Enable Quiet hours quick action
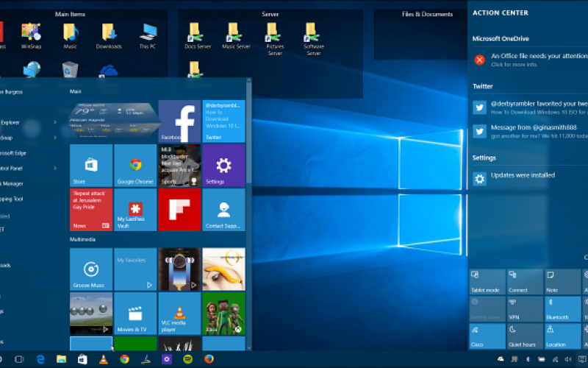Image resolution: width=588 pixels, height=368 pixels. [524, 336]
